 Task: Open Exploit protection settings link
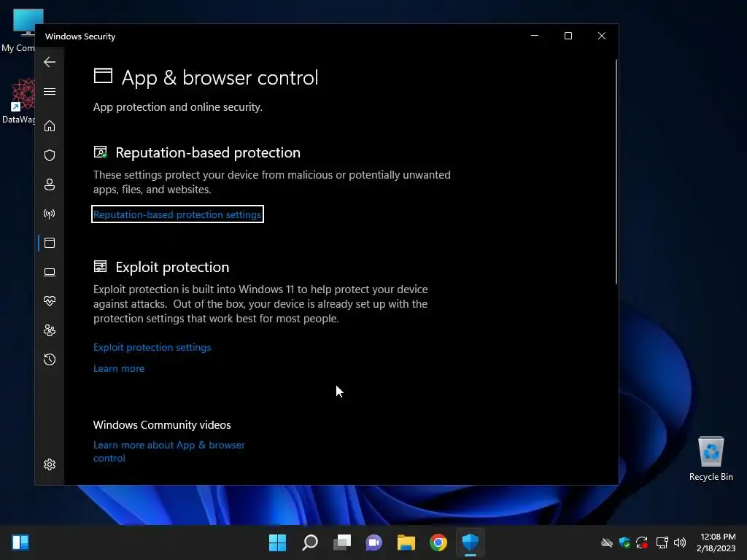pyautogui.click(x=152, y=347)
